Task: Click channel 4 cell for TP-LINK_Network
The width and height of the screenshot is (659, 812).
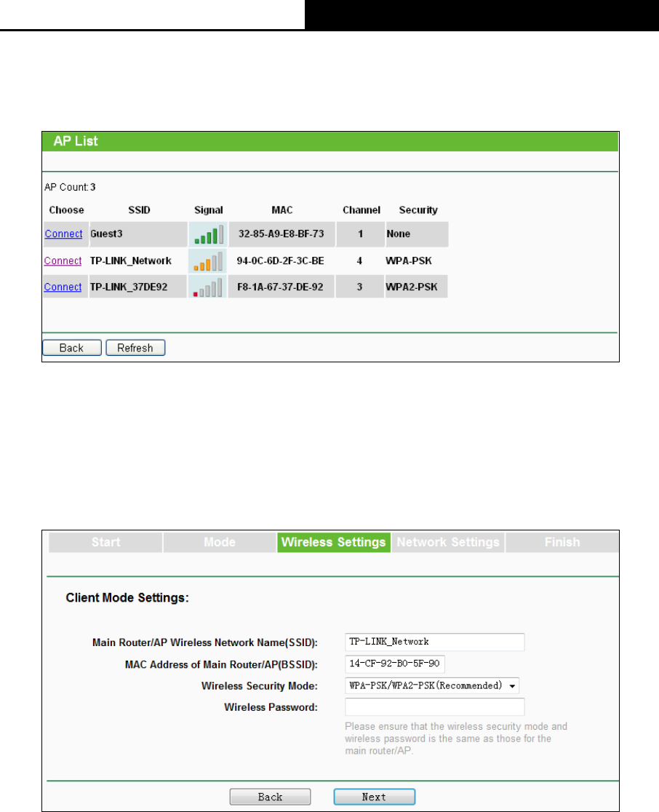Action: [x=360, y=261]
